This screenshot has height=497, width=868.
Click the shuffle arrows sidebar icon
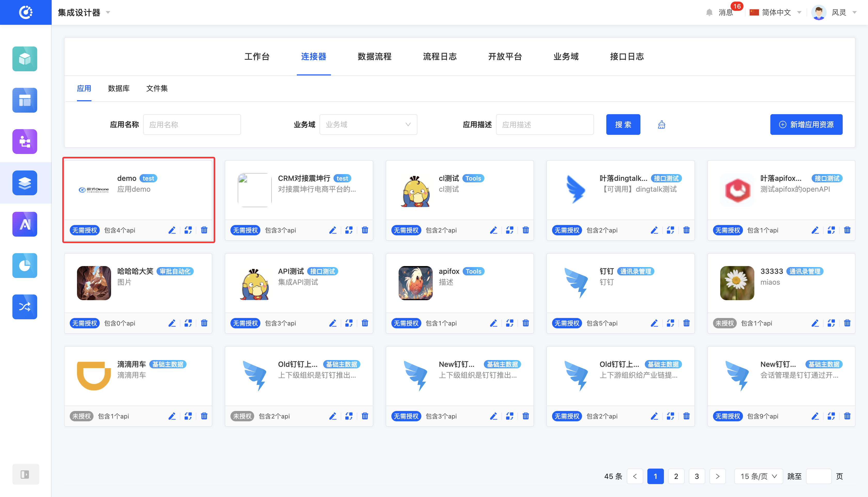pos(25,307)
